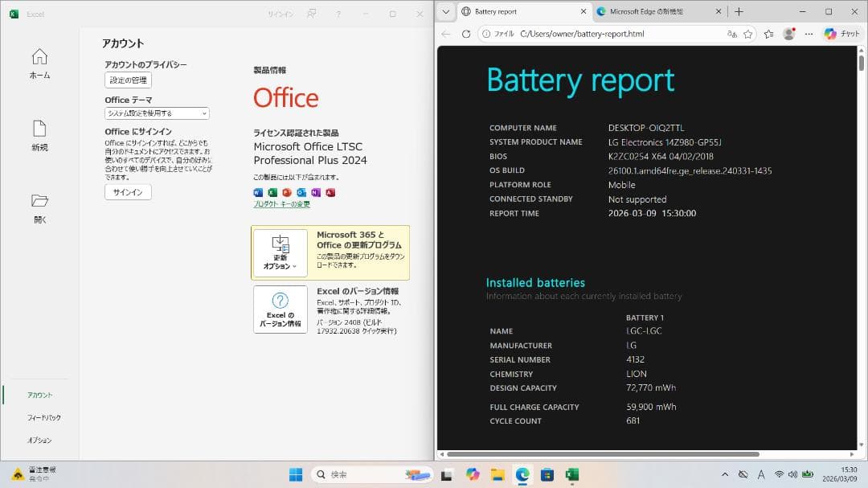Open Edge settings and more menu

click(x=809, y=34)
